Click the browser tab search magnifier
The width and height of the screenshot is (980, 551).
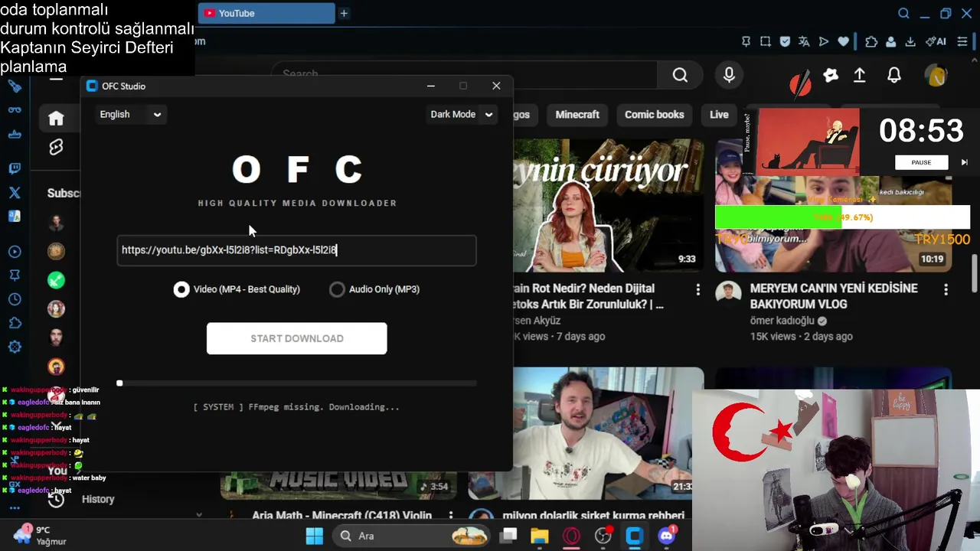[903, 13]
